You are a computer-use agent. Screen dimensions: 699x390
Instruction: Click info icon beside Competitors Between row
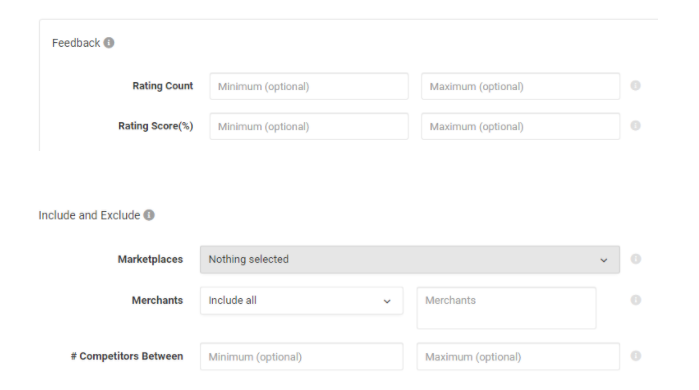coord(636,356)
